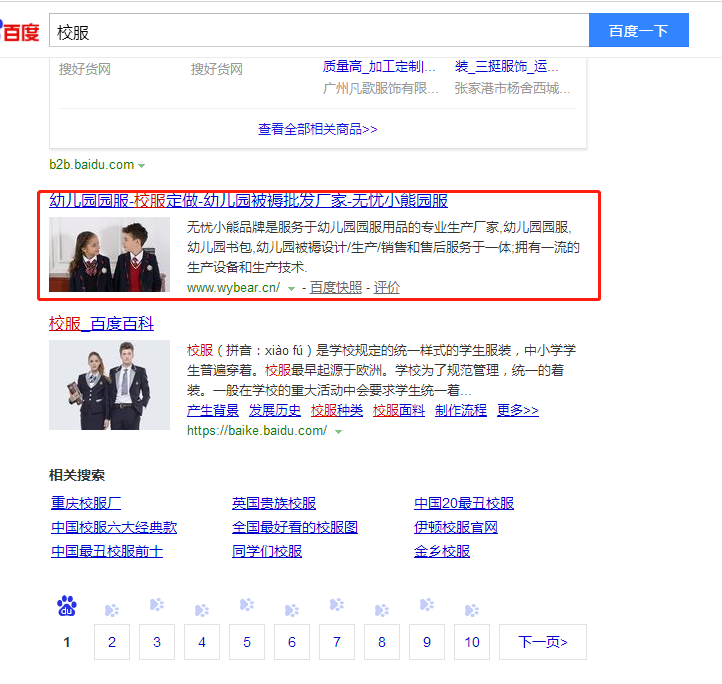Go to results page 3
Screen dimensions: 722x684
157,642
